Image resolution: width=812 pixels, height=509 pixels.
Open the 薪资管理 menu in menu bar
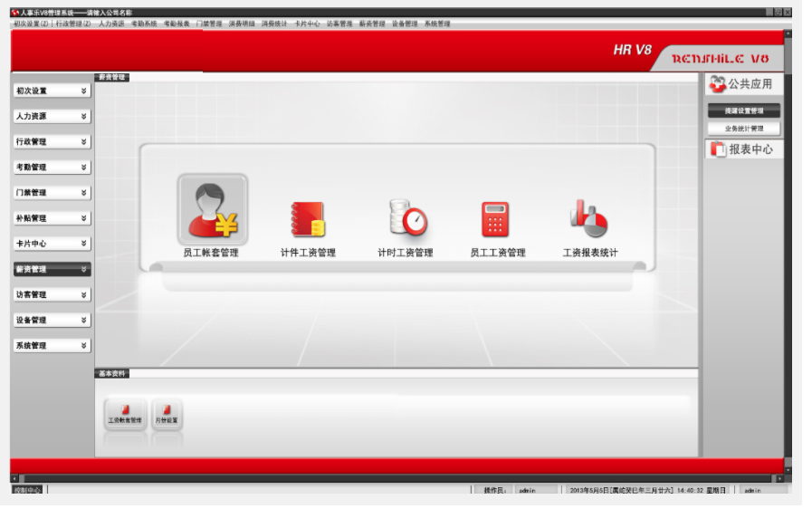pos(371,24)
